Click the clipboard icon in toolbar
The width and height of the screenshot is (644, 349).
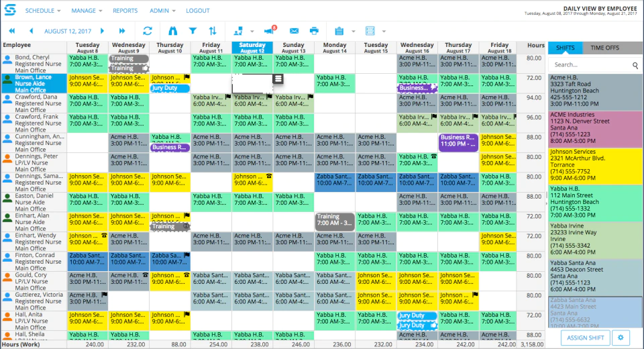(x=339, y=31)
